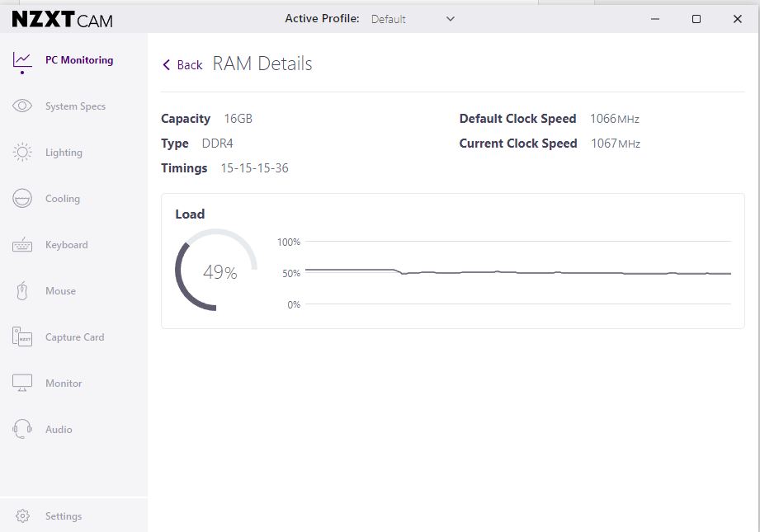Viewport: 760px width, 532px height.
Task: Click the RAM load history graph line
Action: point(517,272)
